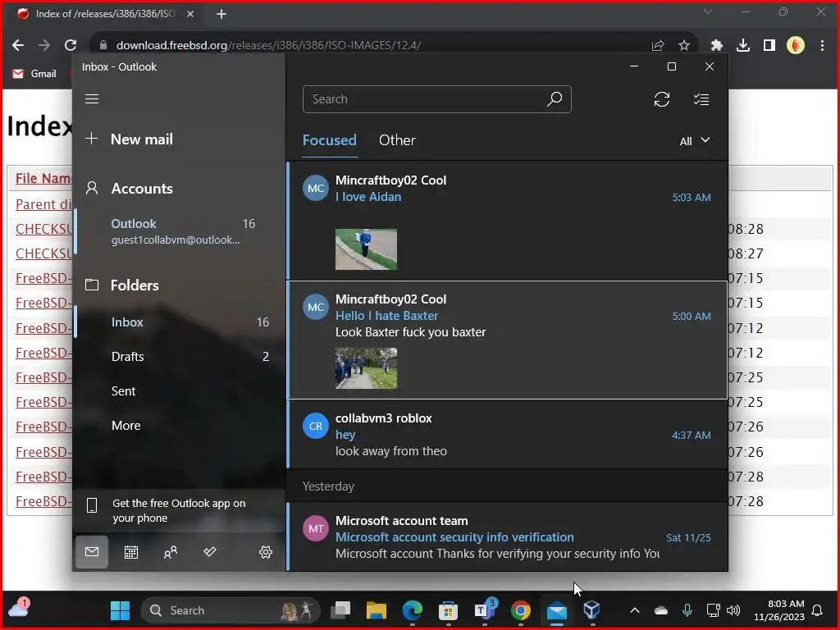Open Outlook settings gear
840x630 pixels.
[x=266, y=552]
